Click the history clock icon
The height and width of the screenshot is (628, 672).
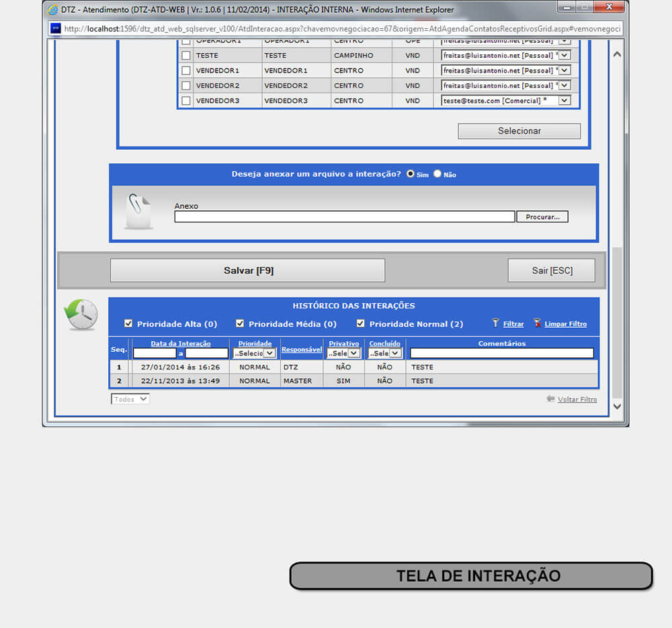point(81,314)
